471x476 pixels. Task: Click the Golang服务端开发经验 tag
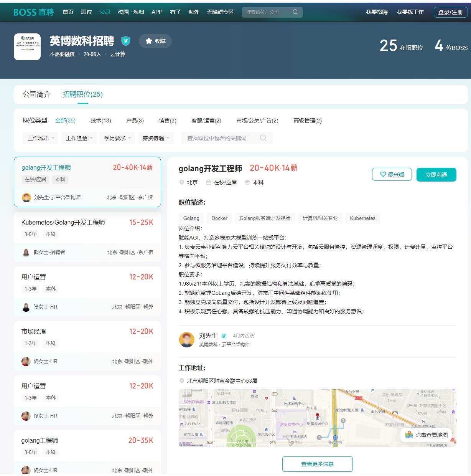265,218
